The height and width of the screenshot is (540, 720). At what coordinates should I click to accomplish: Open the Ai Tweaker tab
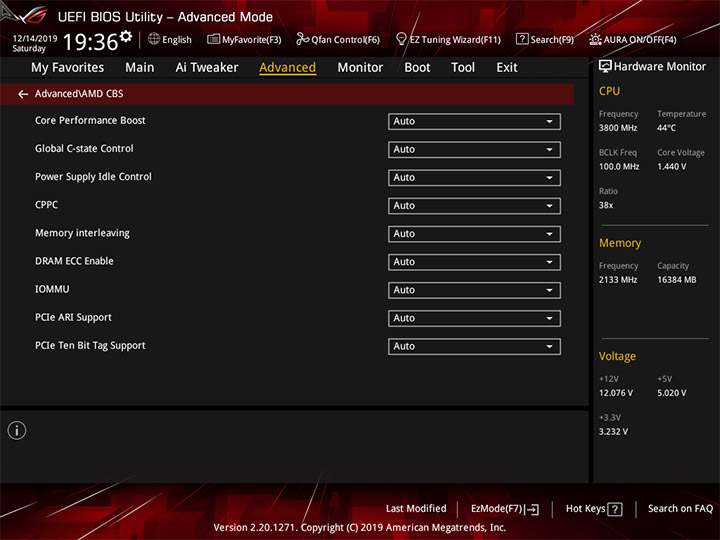pyautogui.click(x=207, y=68)
